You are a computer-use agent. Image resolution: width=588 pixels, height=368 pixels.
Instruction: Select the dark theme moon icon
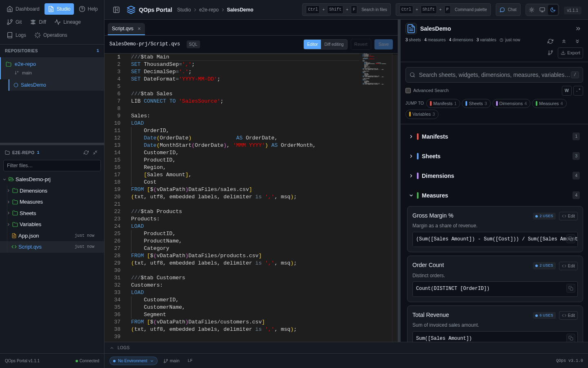(553, 10)
